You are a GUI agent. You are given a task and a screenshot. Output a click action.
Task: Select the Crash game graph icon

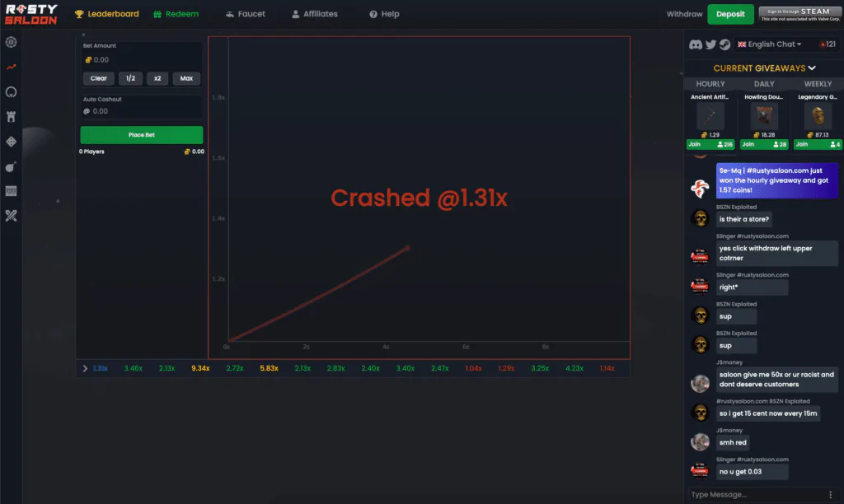pos(10,67)
